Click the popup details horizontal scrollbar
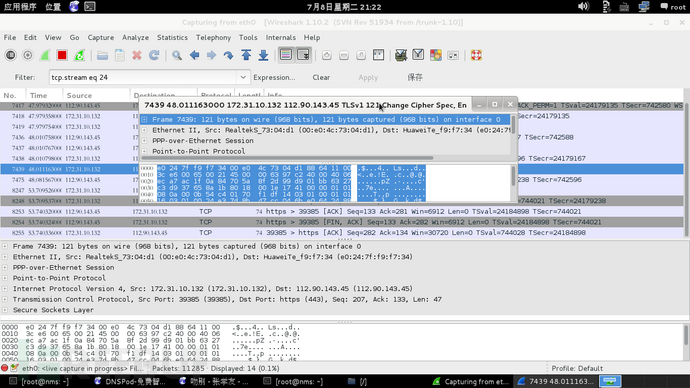The height and width of the screenshot is (388, 690). point(287,157)
